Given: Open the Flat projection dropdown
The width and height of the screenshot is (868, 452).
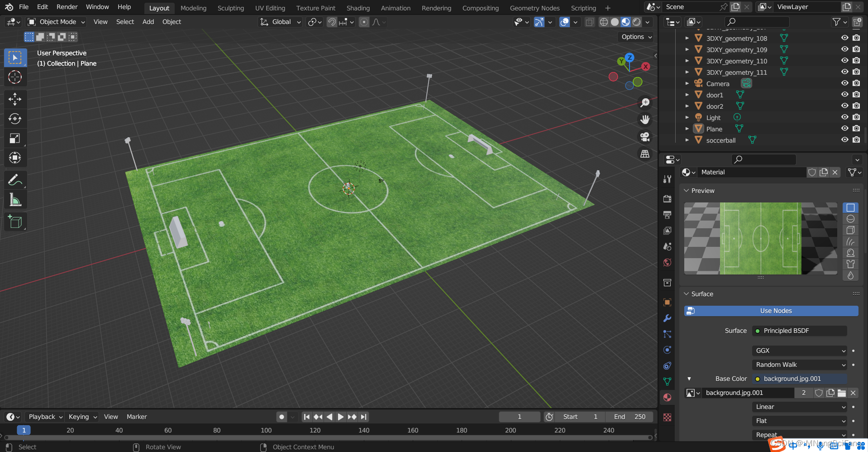Looking at the screenshot, I should pyautogui.click(x=800, y=421).
